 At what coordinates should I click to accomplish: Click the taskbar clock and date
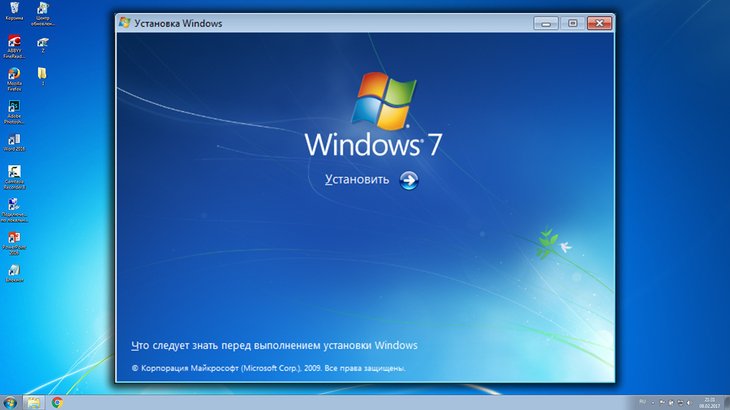pyautogui.click(x=710, y=403)
